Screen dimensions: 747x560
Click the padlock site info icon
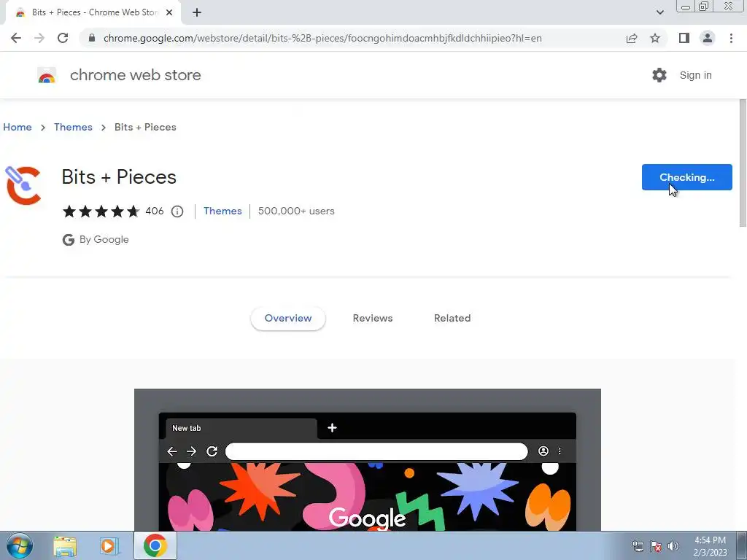coord(92,38)
